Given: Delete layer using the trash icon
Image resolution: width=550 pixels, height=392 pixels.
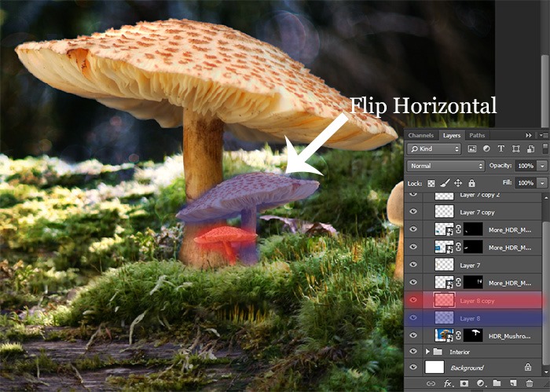Looking at the screenshot, I should pyautogui.click(x=530, y=383).
